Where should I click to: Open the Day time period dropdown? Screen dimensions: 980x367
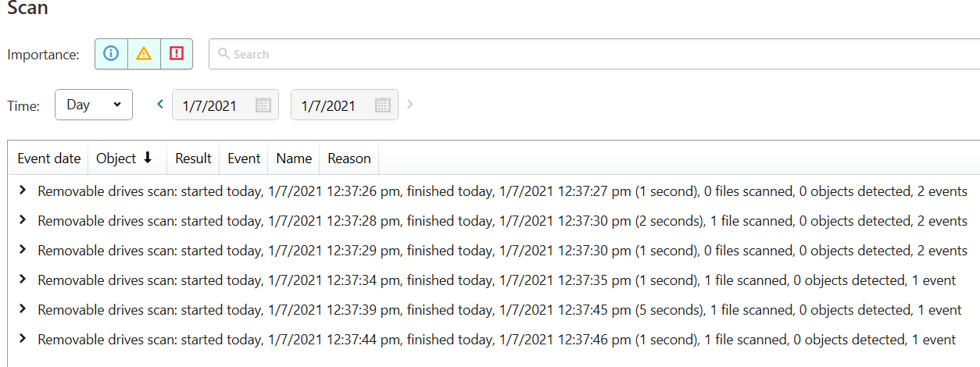click(x=94, y=105)
